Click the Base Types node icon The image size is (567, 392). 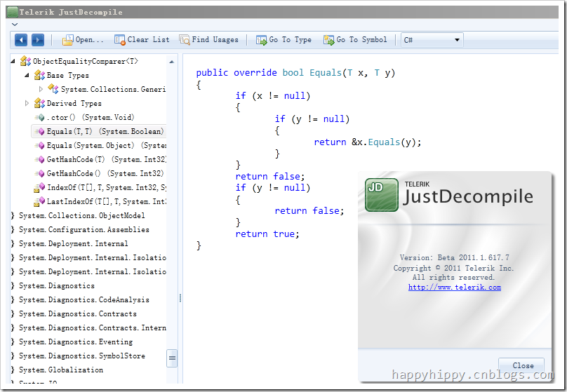tap(39, 75)
